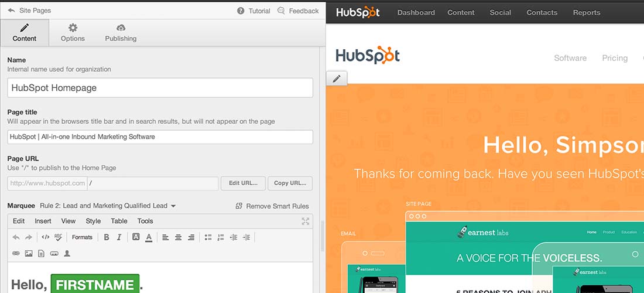Insert a personalization token with the person icon
644x293 pixels.
tap(67, 254)
